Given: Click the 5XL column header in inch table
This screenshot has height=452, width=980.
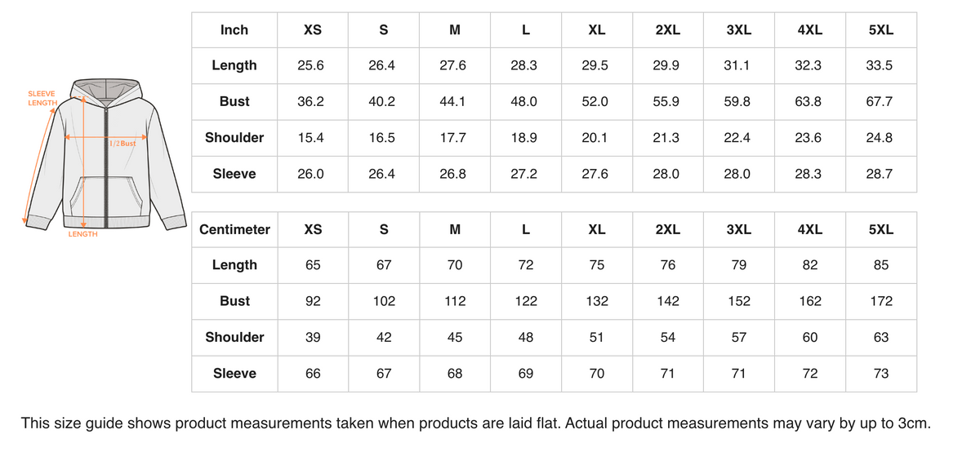Looking at the screenshot, I should point(881,29).
